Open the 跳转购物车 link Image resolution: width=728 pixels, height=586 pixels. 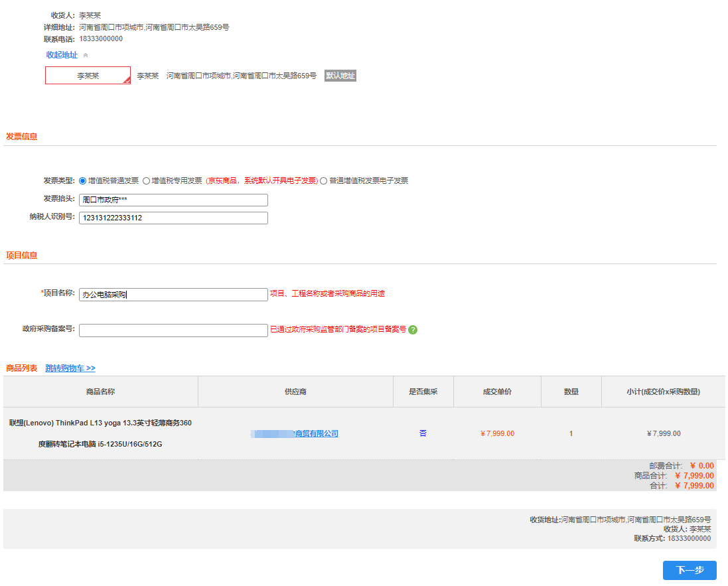pyautogui.click(x=70, y=368)
